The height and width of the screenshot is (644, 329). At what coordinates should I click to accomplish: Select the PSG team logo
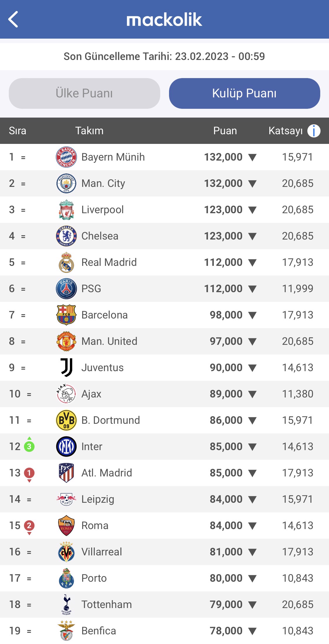click(66, 288)
